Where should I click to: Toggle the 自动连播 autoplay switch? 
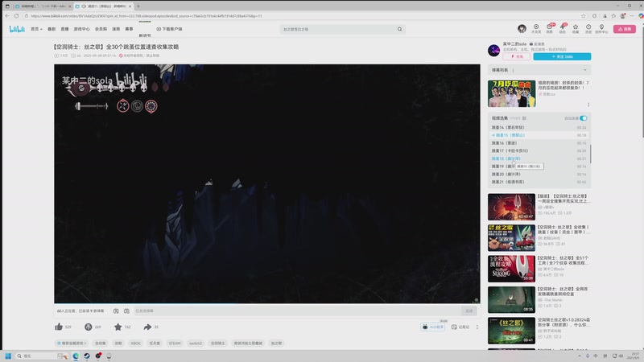pyautogui.click(x=583, y=118)
